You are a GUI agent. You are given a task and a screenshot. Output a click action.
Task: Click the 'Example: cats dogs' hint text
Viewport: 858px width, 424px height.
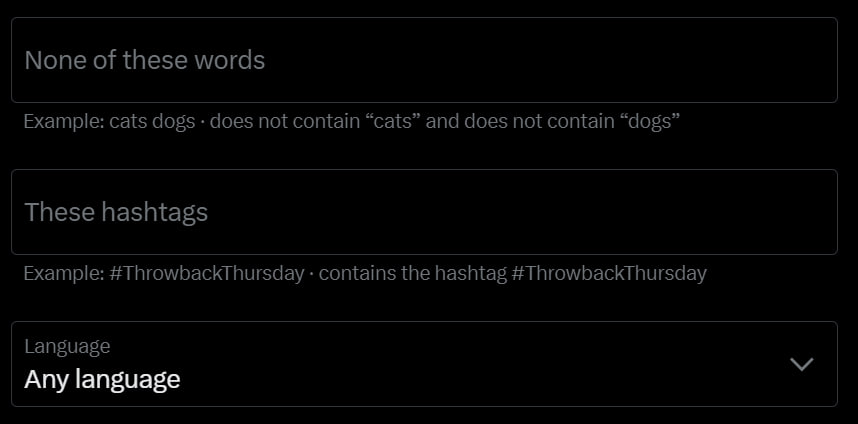click(x=109, y=122)
